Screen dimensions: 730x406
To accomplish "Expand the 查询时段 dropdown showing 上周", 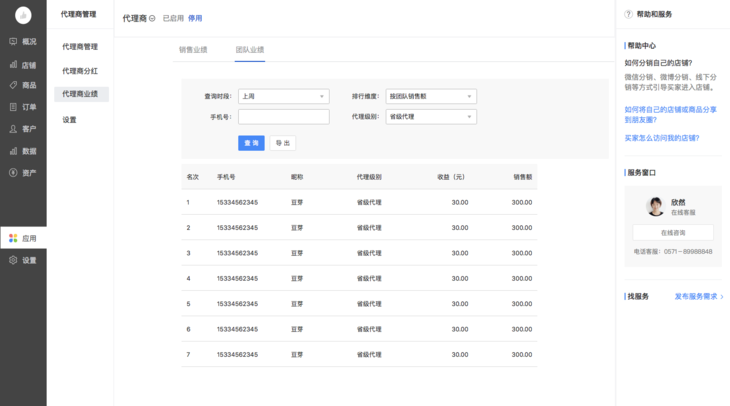I will click(283, 97).
